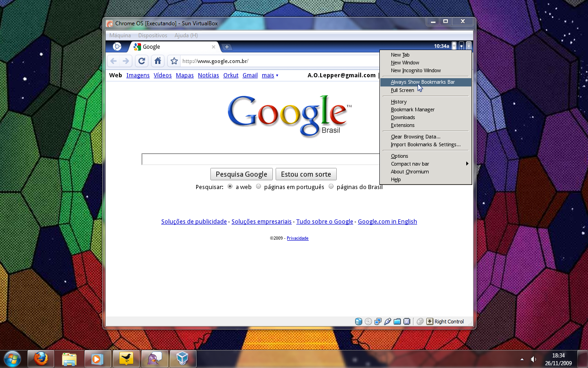The width and height of the screenshot is (588, 368).
Task: Click the browser Forward arrow
Action: [x=126, y=61]
